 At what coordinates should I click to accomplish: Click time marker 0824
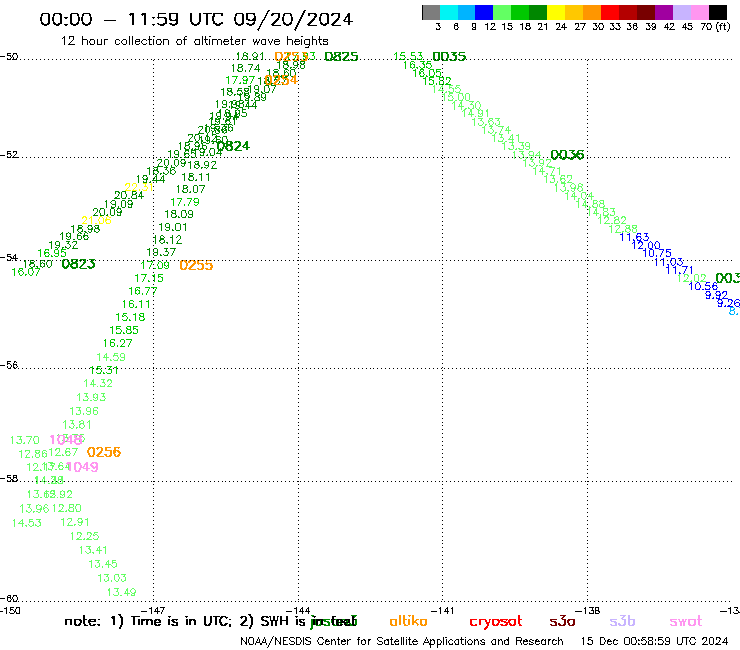click(233, 146)
